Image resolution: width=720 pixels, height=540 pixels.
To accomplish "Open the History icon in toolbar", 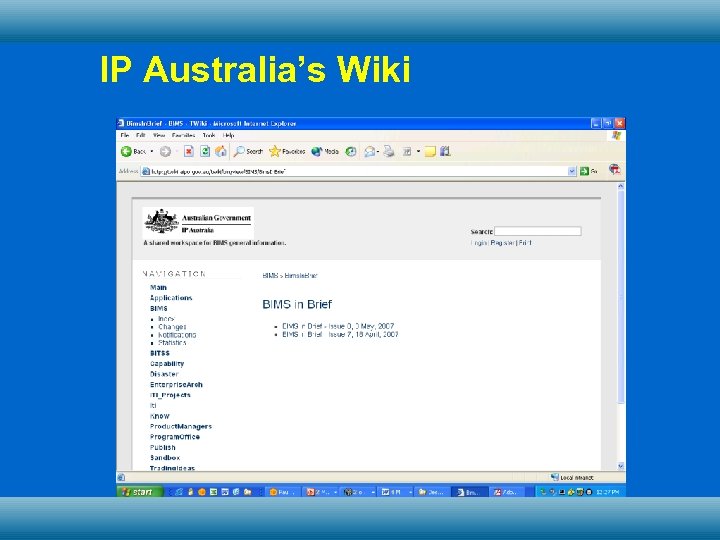I will click(351, 152).
